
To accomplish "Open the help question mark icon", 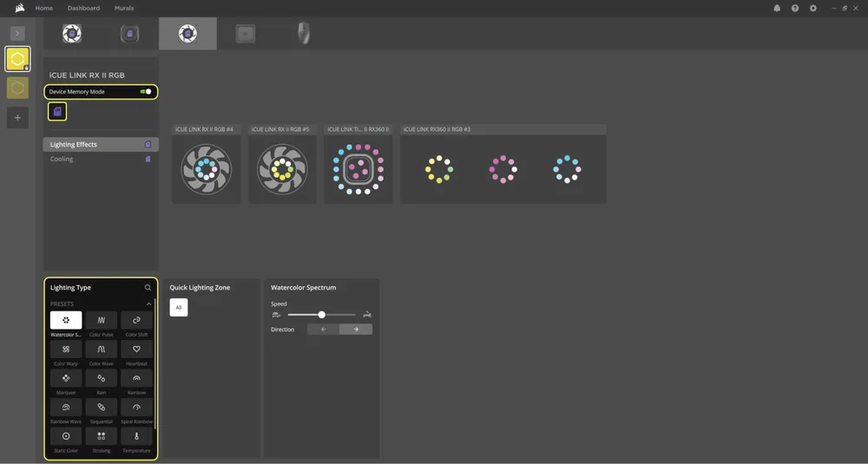I will coord(795,9).
